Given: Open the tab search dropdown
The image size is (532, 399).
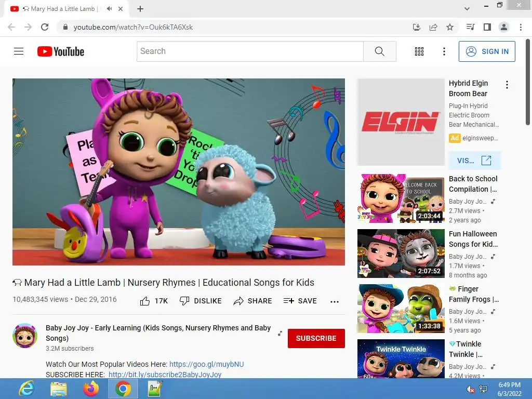Looking at the screenshot, I should pyautogui.click(x=467, y=9).
